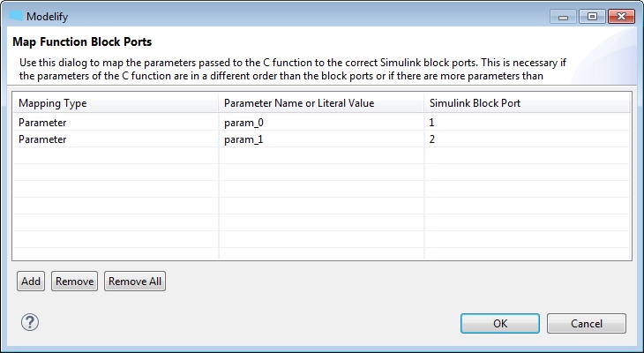
Task: Click the first empty table row
Action: tap(322, 155)
